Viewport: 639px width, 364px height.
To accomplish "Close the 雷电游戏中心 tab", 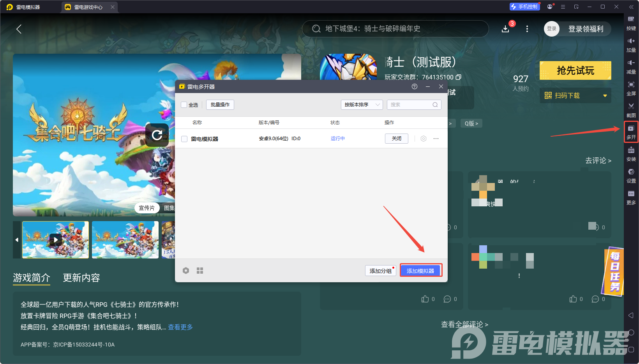I will tap(113, 7).
